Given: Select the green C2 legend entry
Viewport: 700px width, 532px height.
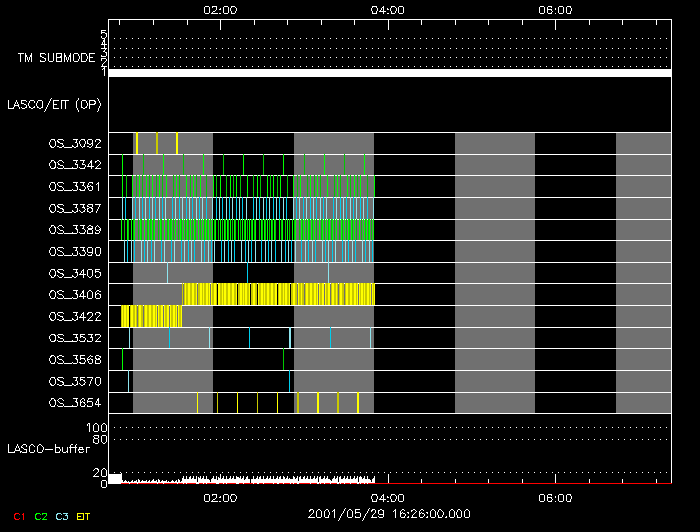Looking at the screenshot, I should pos(40,515).
